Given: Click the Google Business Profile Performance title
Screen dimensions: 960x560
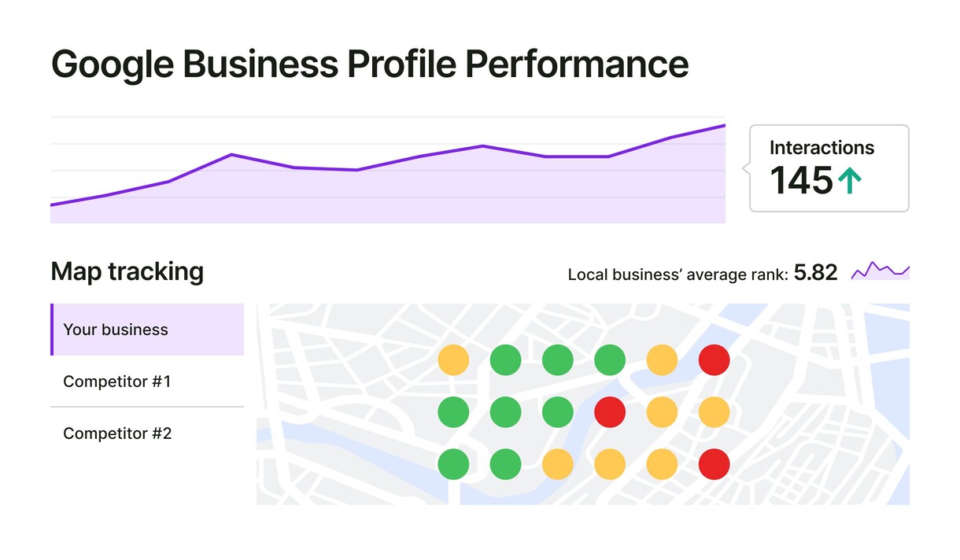Looking at the screenshot, I should pos(370,64).
